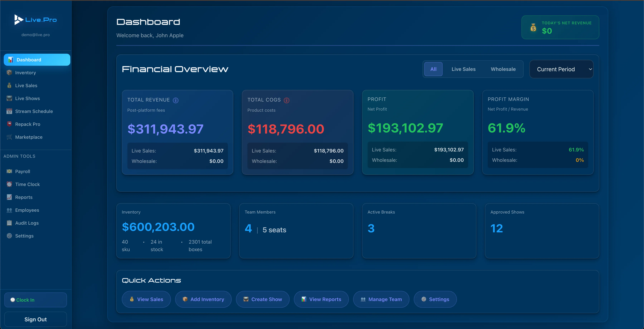Click Today's Net Revenue banner
The image size is (644, 329).
coord(560,27)
